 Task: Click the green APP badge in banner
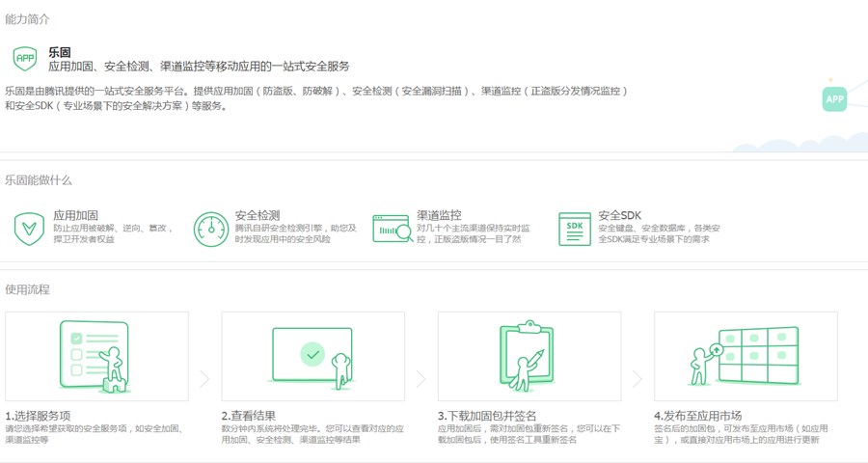(x=834, y=99)
